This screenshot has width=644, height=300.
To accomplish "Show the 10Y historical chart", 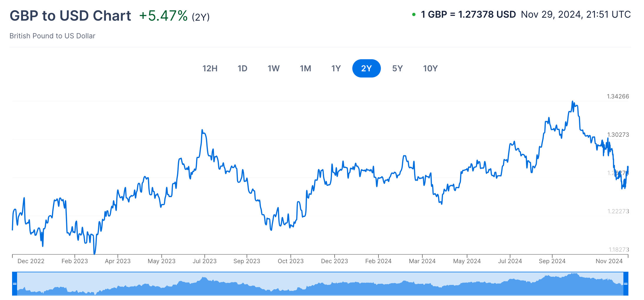I will point(430,68).
